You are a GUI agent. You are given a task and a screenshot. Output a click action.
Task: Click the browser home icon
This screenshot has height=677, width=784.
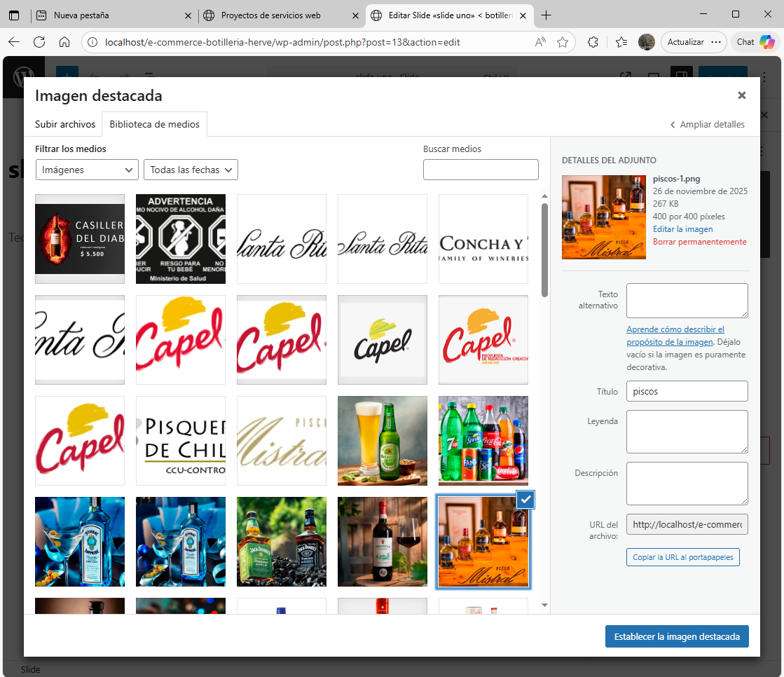[64, 42]
